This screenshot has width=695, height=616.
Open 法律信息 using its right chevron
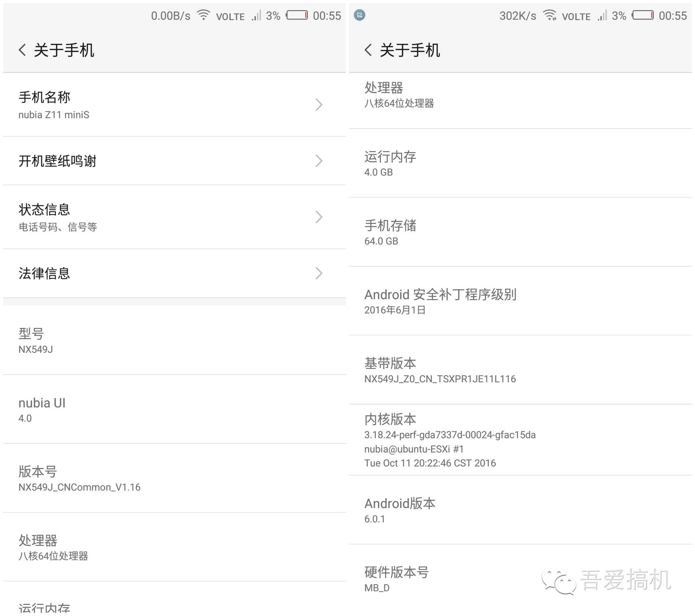tap(319, 273)
